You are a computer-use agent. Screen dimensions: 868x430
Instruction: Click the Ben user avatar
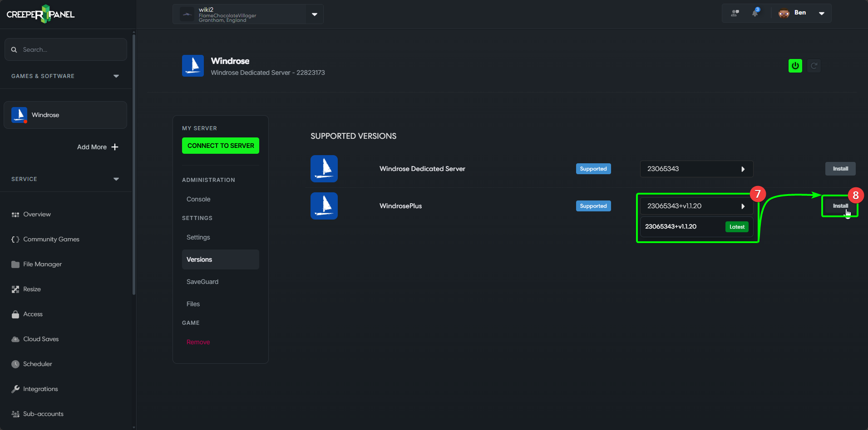click(x=784, y=13)
